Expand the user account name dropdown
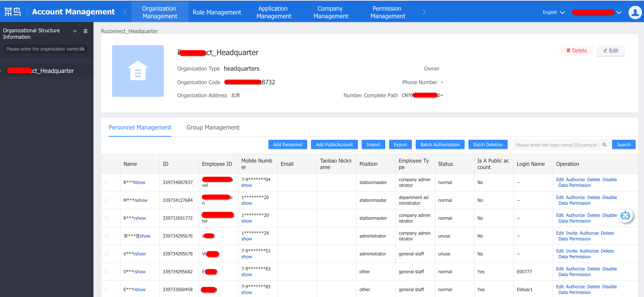 [619, 12]
